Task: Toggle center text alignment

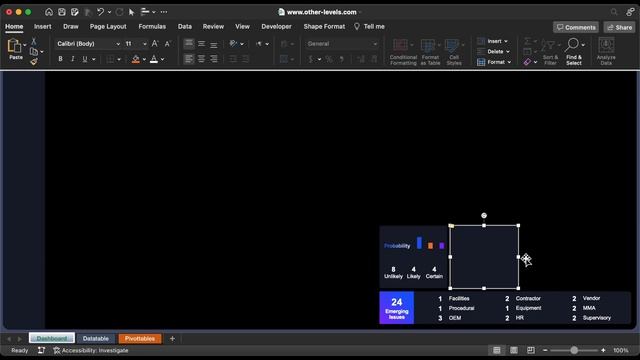Action: click(x=202, y=59)
